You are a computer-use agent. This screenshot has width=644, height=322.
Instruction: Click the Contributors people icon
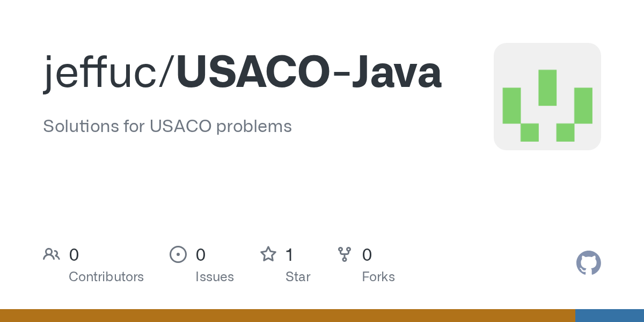pyautogui.click(x=52, y=254)
